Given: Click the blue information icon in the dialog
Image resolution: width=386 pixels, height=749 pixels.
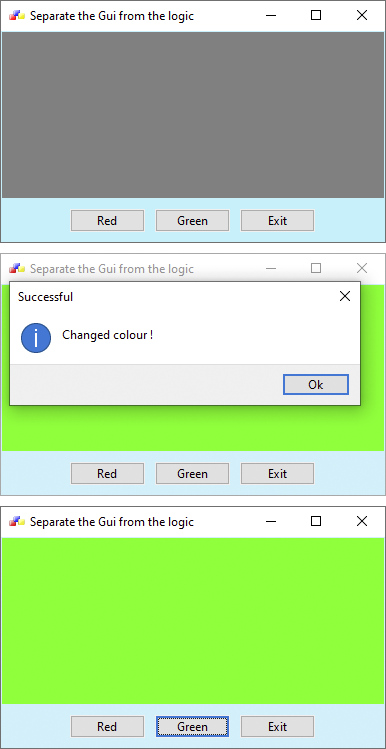Looking at the screenshot, I should 36,338.
